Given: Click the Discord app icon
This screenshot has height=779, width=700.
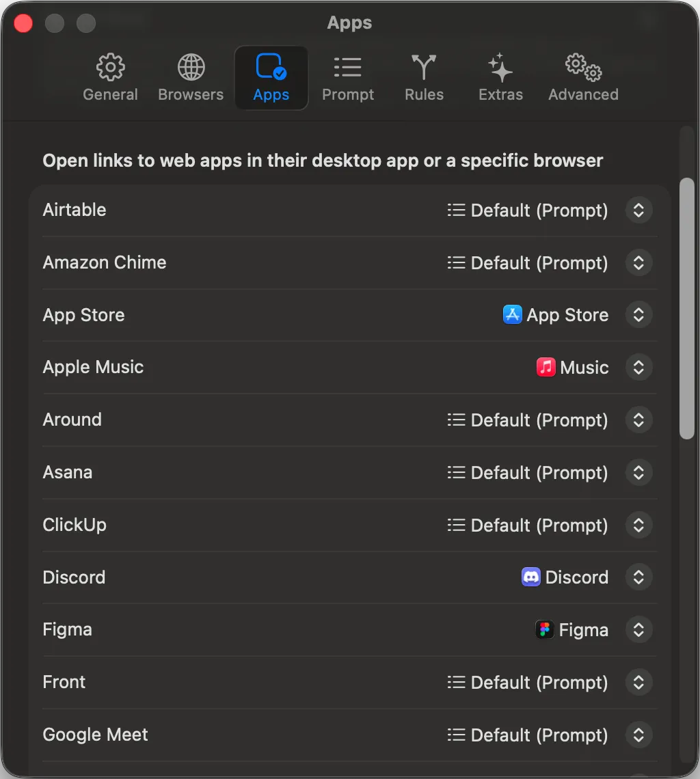Looking at the screenshot, I should point(531,577).
